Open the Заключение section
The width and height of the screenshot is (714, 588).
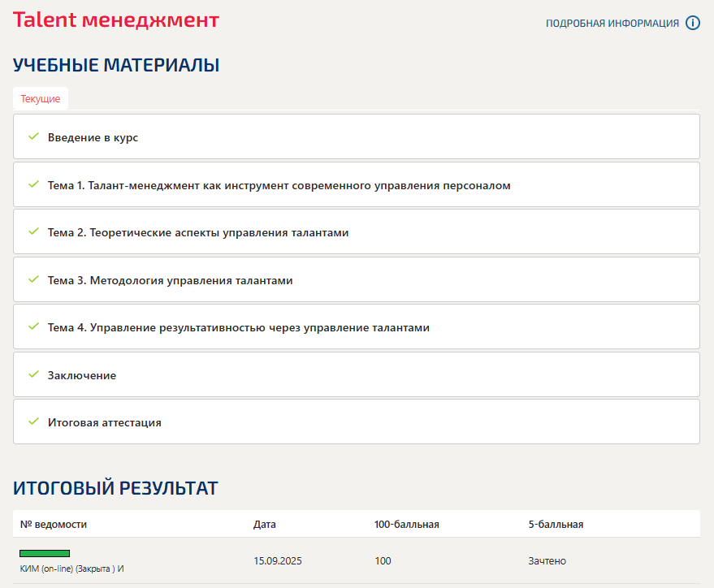(357, 374)
